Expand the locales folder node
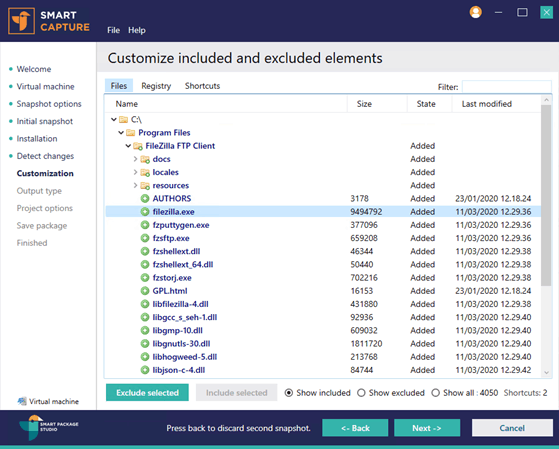Image resolution: width=559 pixels, height=449 pixels. (x=135, y=172)
